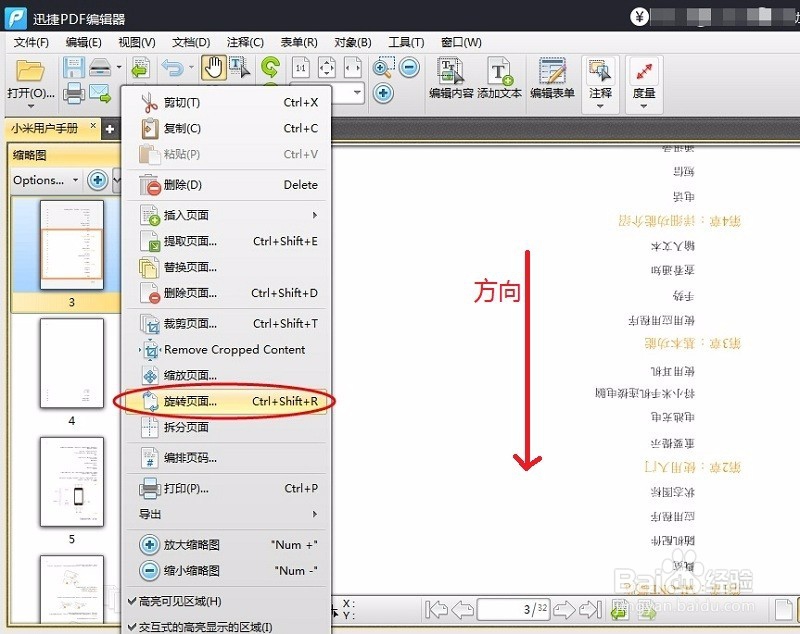
Task: Expand the 导出 submenu
Action: 226,514
